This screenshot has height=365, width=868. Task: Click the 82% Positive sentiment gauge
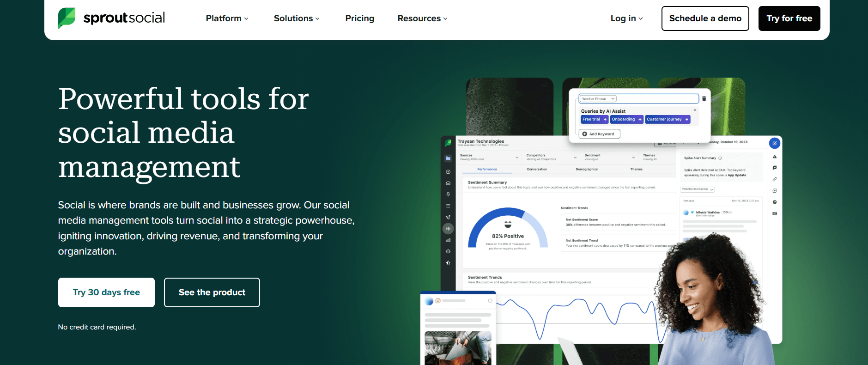[x=508, y=228]
